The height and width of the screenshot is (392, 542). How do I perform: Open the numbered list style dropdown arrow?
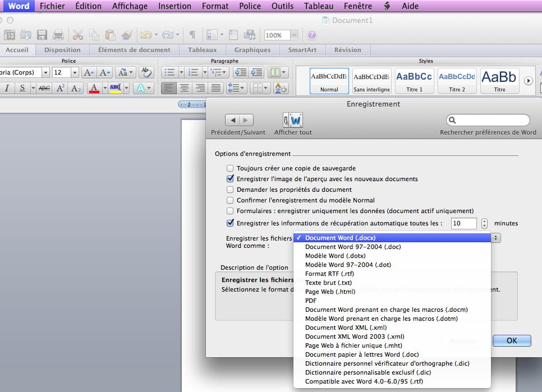[x=205, y=72]
